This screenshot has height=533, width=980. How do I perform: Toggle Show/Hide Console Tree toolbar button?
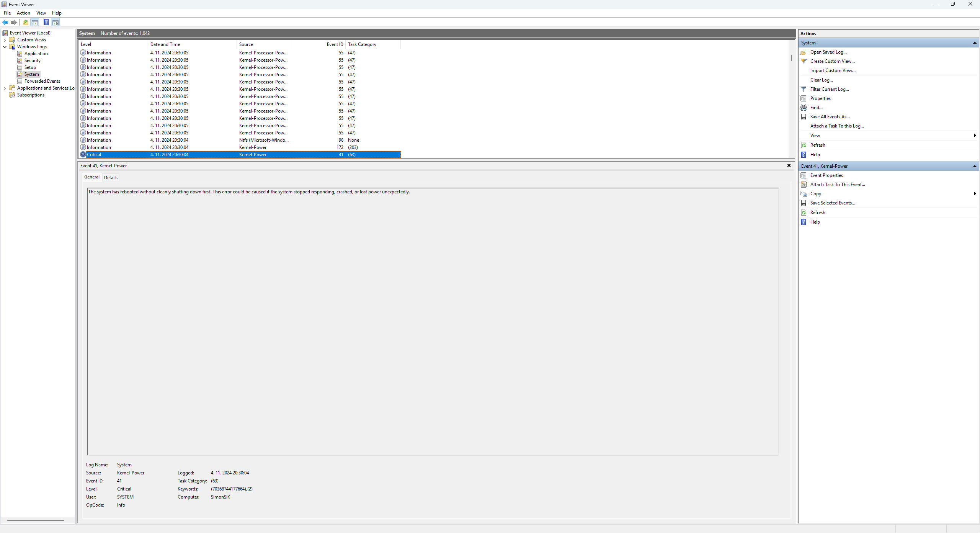35,22
